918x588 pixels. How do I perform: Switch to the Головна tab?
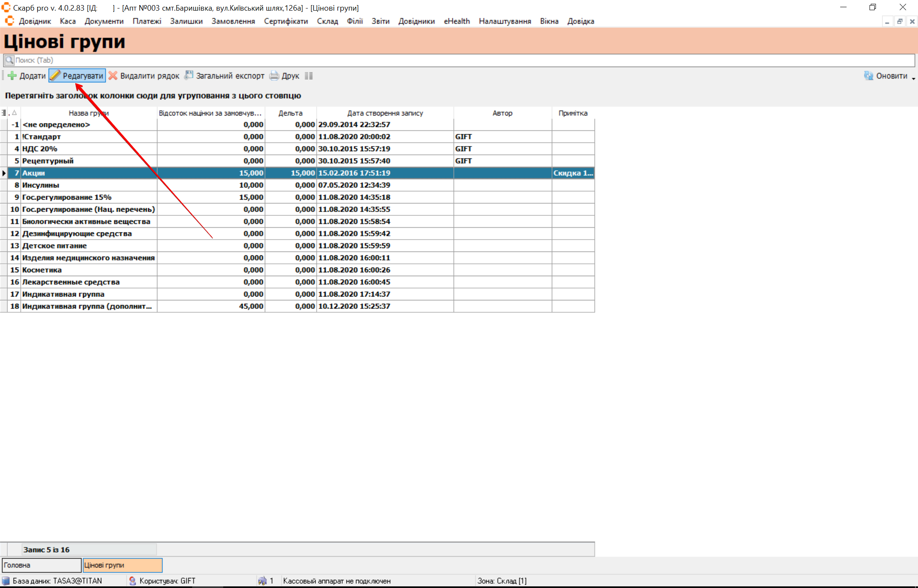[41, 565]
